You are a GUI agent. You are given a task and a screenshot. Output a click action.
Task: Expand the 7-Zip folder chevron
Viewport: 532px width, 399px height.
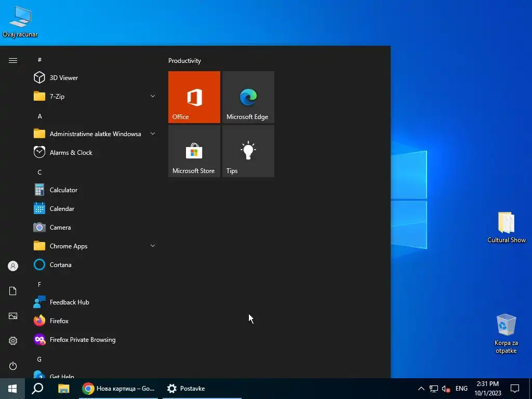[153, 96]
